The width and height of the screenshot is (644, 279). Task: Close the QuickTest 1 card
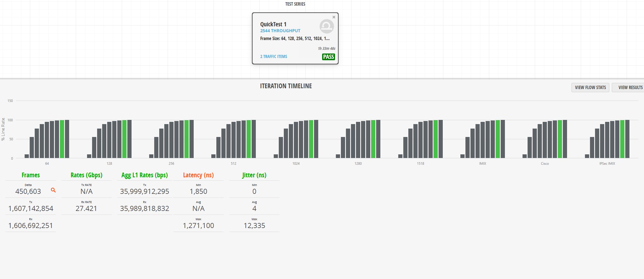334,17
